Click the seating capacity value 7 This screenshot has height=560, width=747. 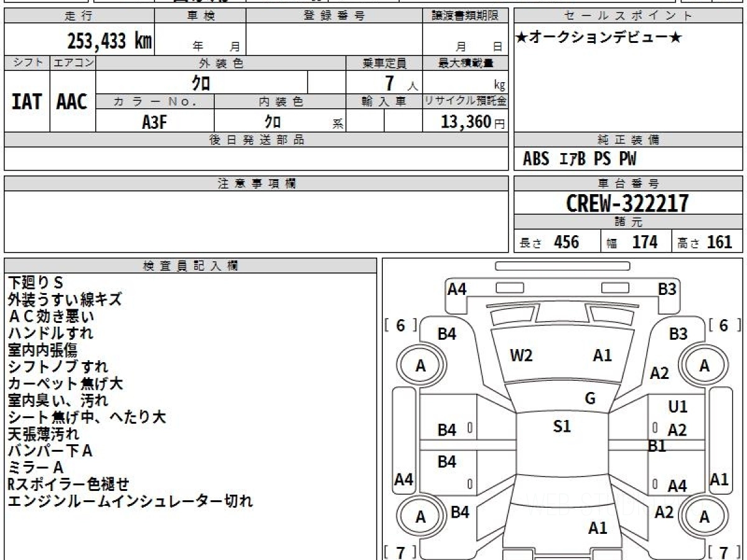point(391,83)
